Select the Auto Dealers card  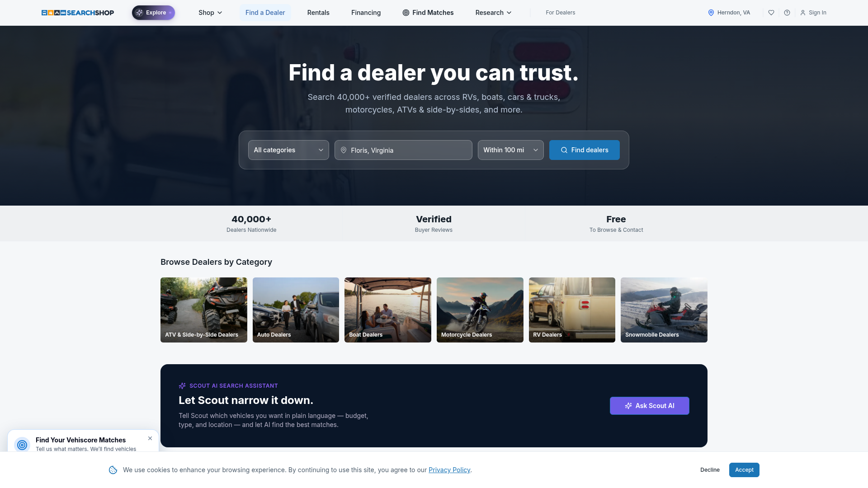(296, 310)
